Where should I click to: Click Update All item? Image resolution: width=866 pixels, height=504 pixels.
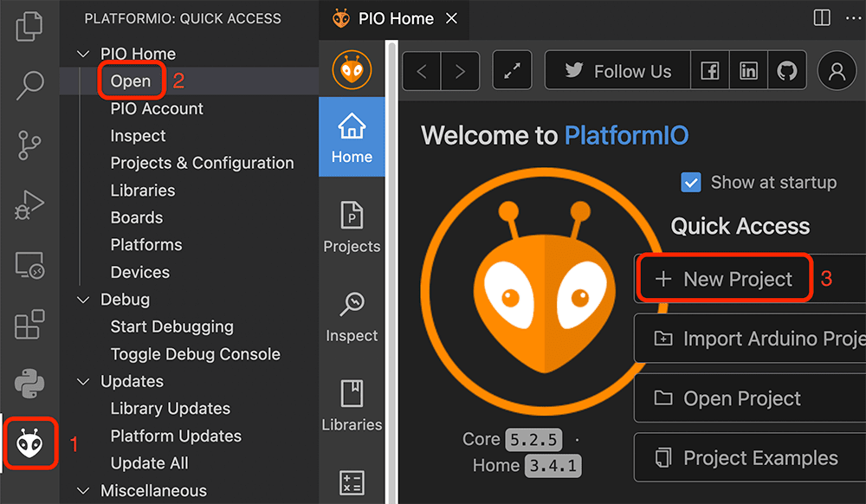[x=149, y=463]
